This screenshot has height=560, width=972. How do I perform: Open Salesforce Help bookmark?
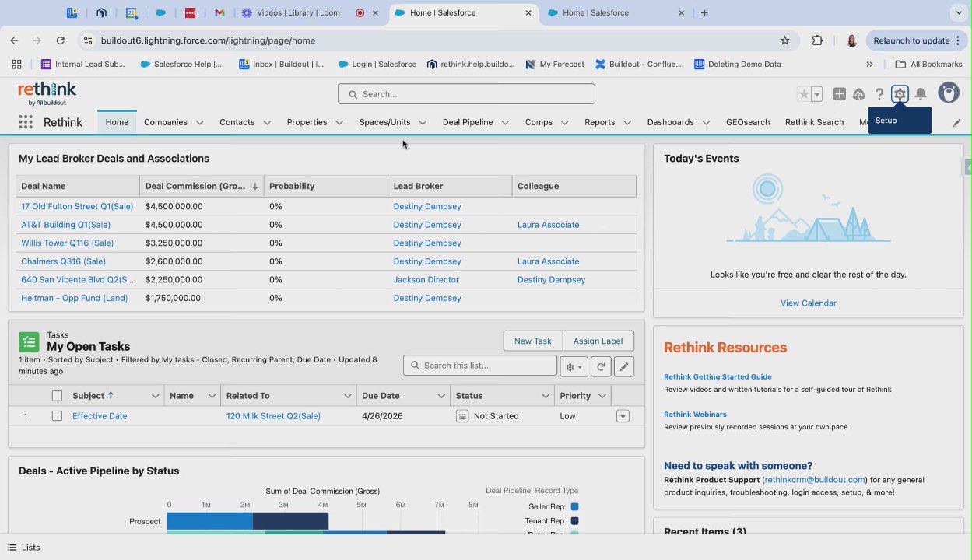pos(181,65)
